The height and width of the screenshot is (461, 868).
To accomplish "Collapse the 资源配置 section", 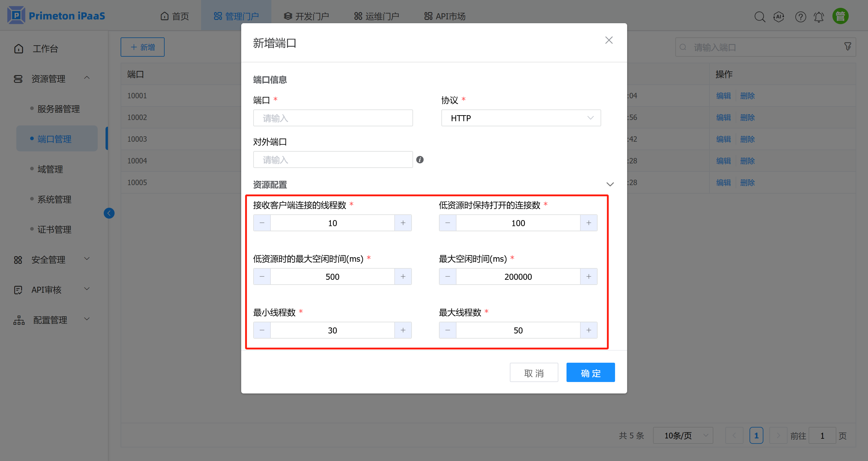I will tap(610, 184).
